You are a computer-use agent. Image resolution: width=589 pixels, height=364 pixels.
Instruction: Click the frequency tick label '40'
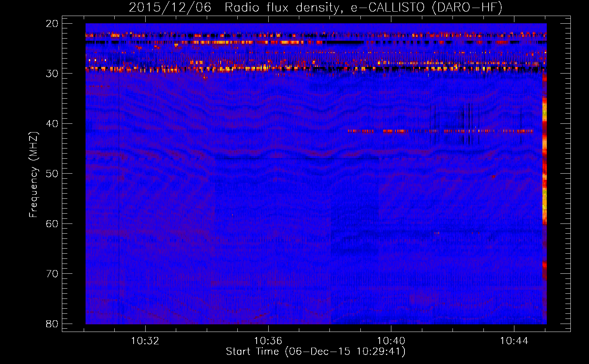coord(52,124)
